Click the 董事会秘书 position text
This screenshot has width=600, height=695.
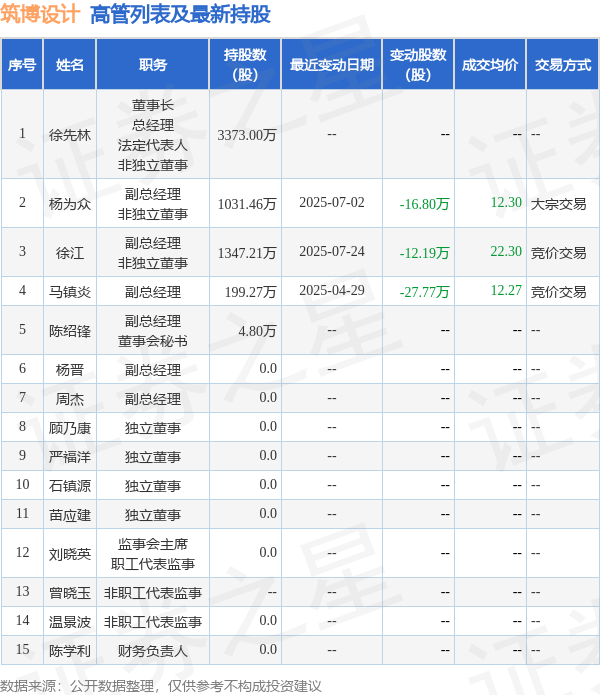click(152, 341)
